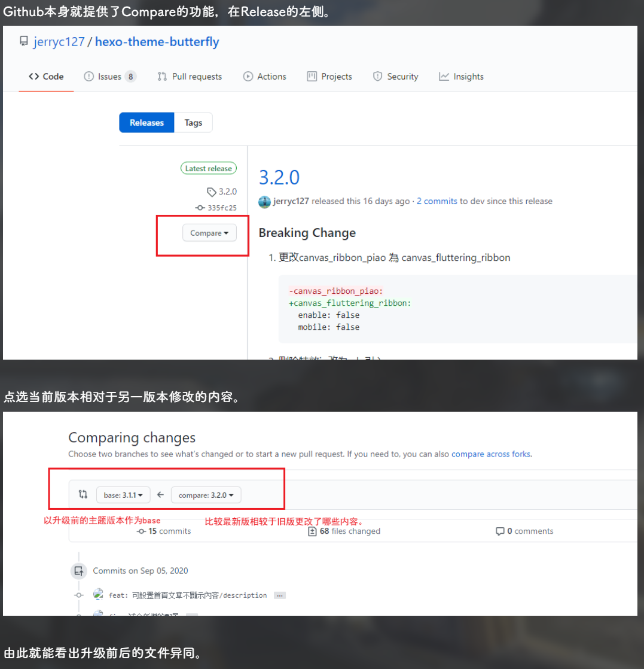Click the Breaking Change heading

pos(307,233)
